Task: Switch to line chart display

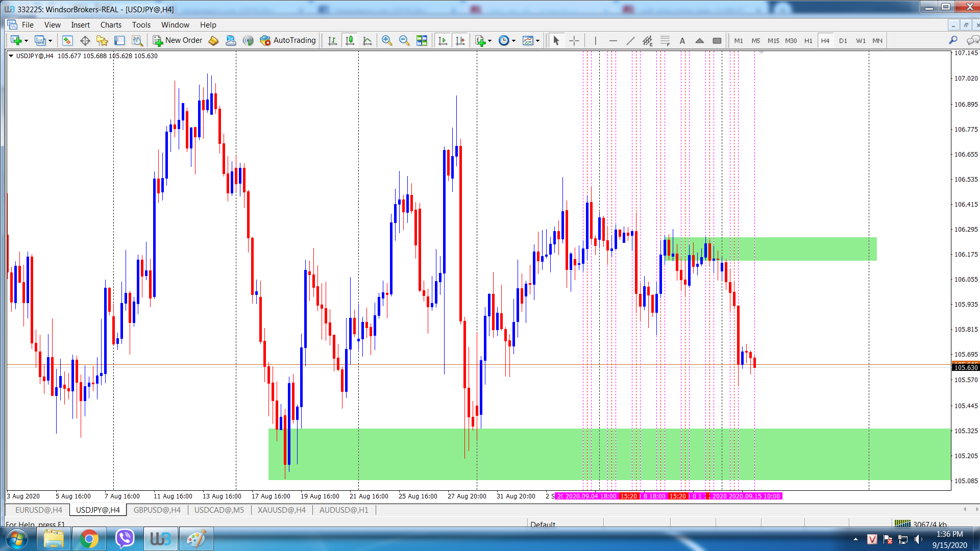Action: click(x=367, y=40)
